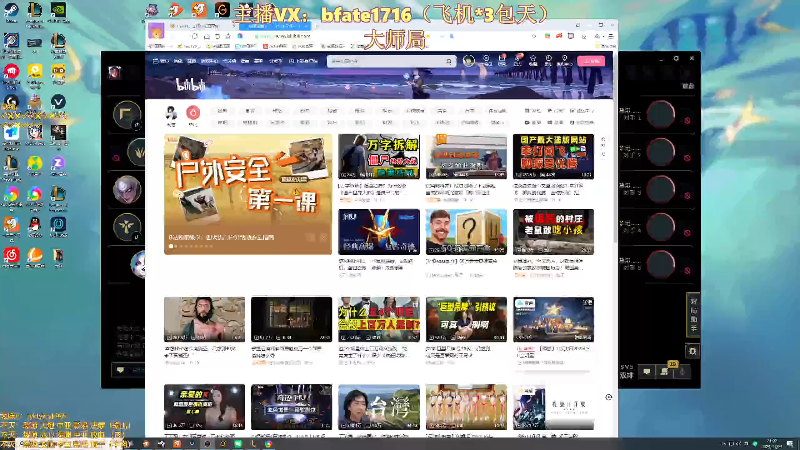Open the Steam desktop shortcut
This screenshot has width=800, height=450.
11,10
